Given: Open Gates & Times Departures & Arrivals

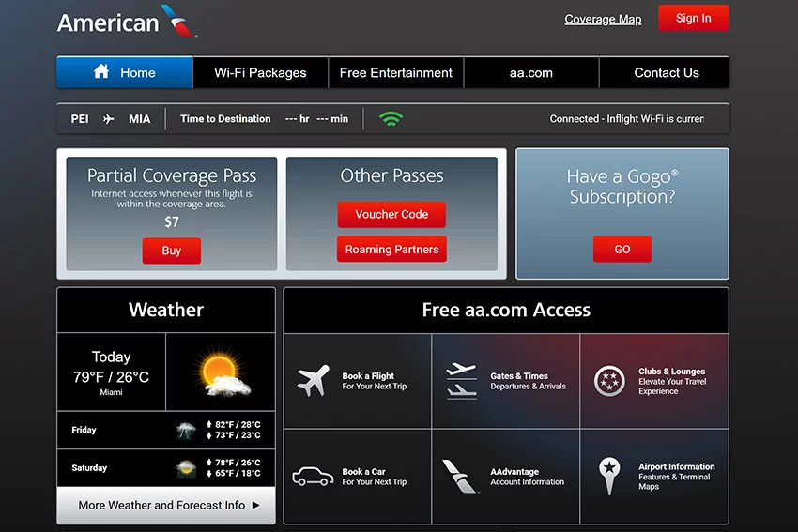Looking at the screenshot, I should pyautogui.click(x=505, y=380).
